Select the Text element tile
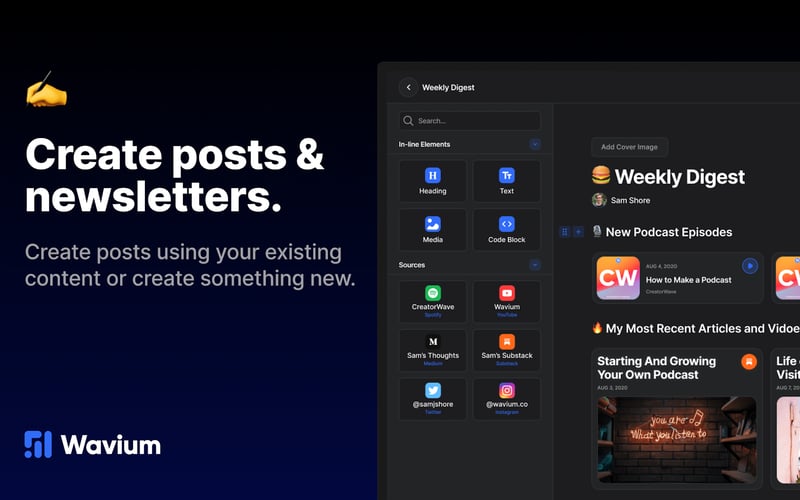Viewport: 800px width, 500px height. pos(507,181)
